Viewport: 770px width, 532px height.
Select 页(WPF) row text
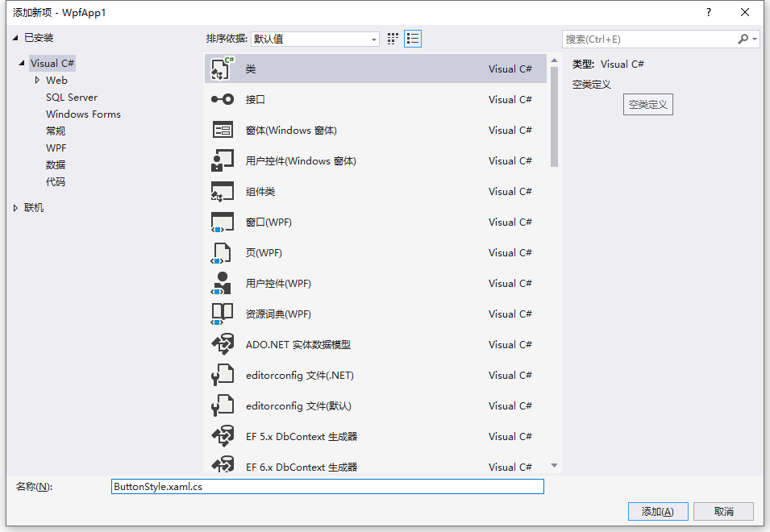(264, 253)
